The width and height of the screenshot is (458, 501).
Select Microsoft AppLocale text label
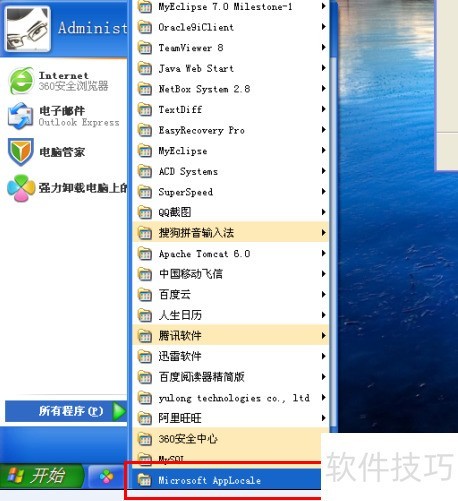point(210,481)
